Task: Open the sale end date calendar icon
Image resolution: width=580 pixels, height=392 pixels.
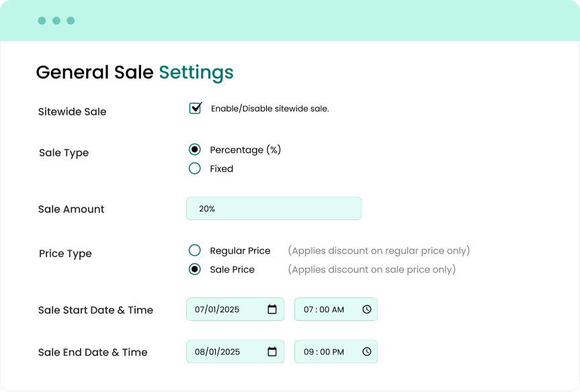Action: click(272, 352)
